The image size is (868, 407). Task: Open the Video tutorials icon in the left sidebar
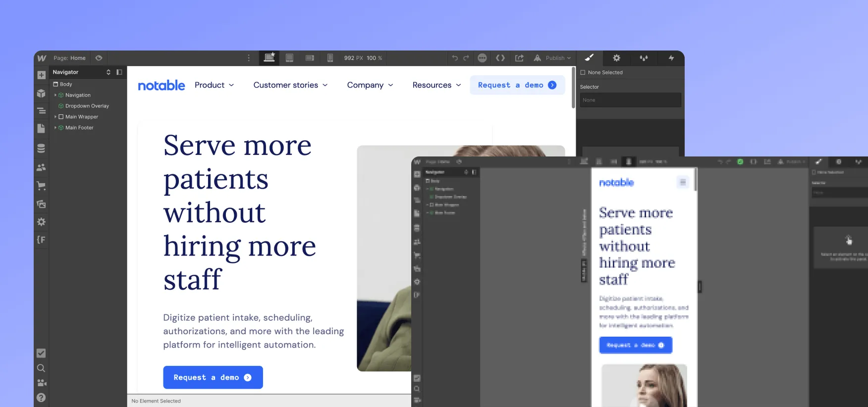point(41,383)
